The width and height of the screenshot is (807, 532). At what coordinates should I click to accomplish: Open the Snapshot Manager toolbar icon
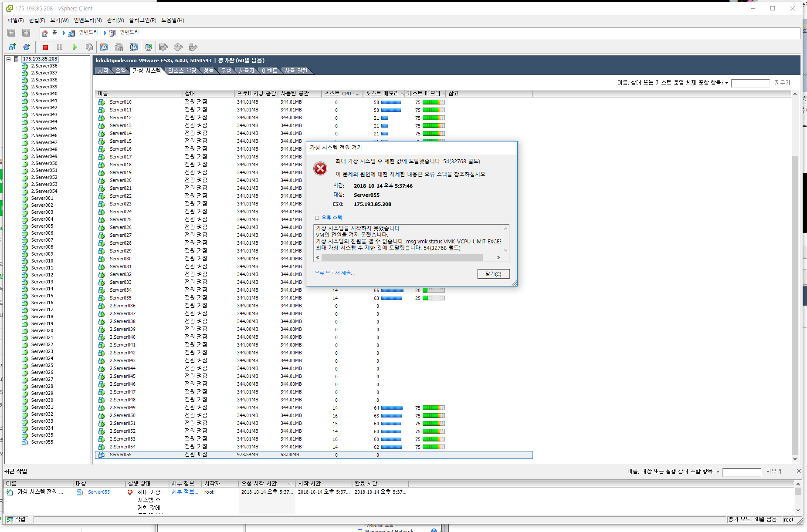point(133,47)
